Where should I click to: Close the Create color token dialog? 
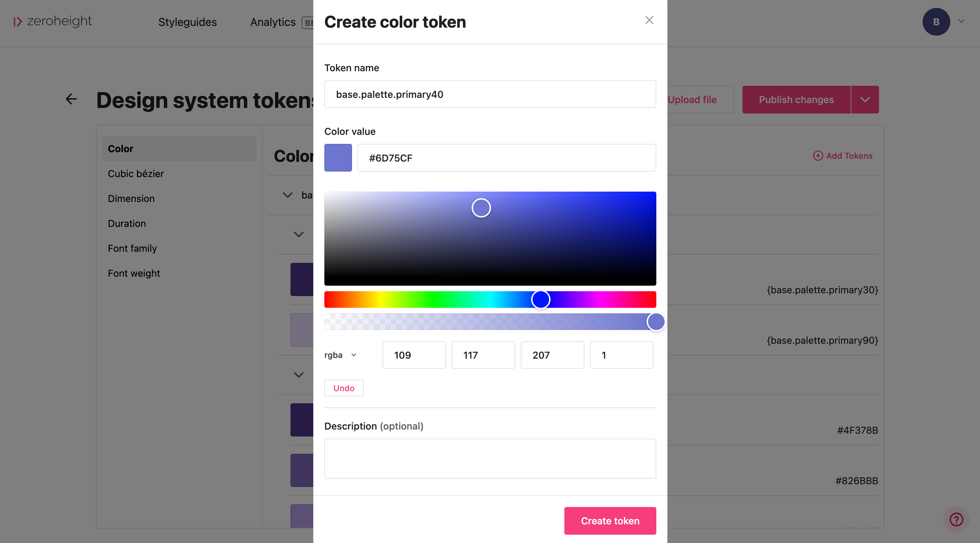[649, 20]
